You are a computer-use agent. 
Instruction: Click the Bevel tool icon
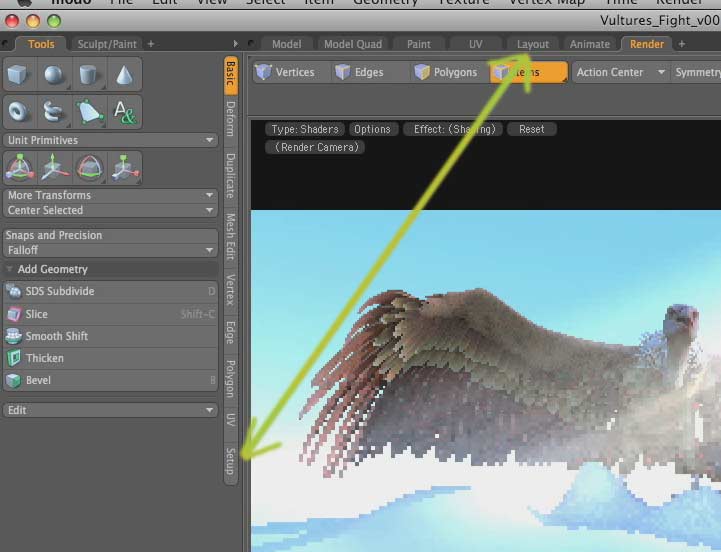pyautogui.click(x=14, y=380)
